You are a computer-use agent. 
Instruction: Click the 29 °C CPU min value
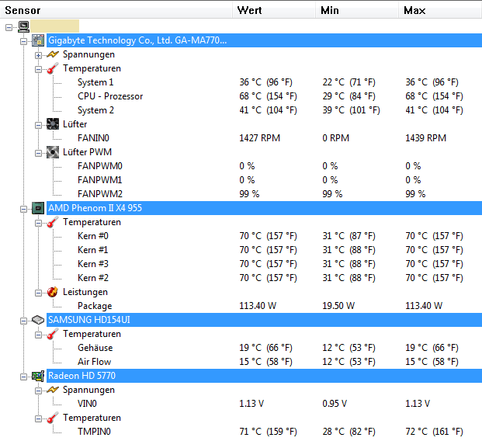click(349, 96)
